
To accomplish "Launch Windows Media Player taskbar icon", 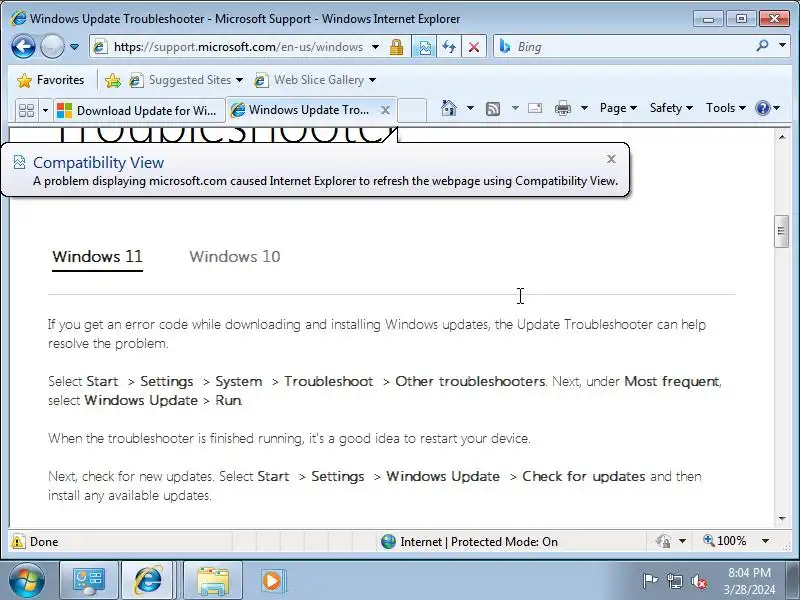I will click(272, 581).
